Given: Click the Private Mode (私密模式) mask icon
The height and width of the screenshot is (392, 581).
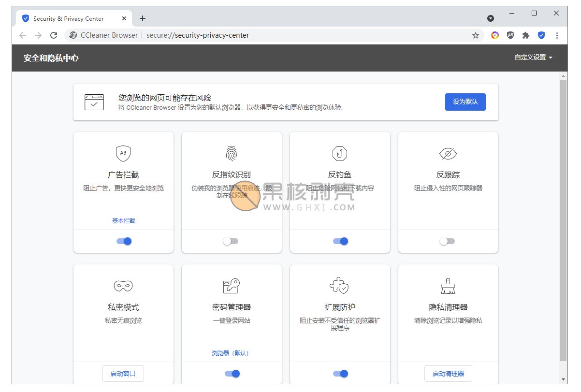Looking at the screenshot, I should pyautogui.click(x=123, y=286).
